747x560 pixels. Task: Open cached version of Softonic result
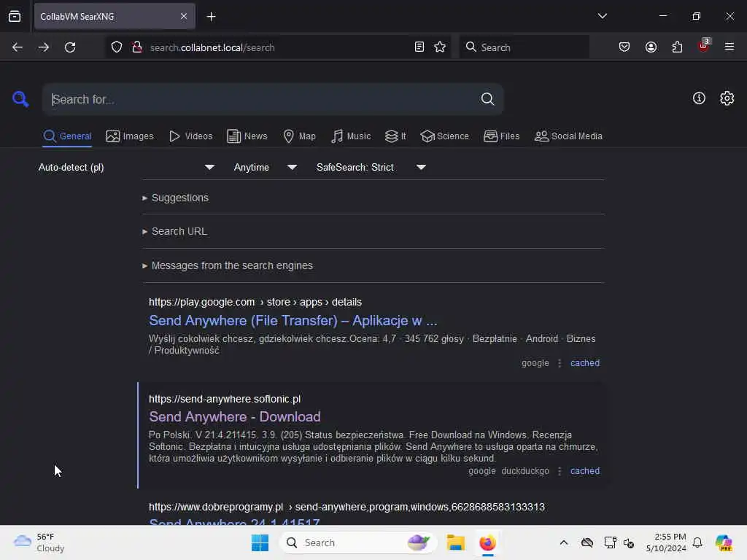click(x=584, y=471)
